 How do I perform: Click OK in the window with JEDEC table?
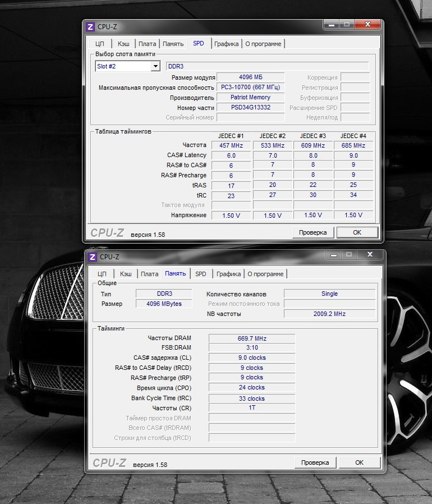point(357,232)
